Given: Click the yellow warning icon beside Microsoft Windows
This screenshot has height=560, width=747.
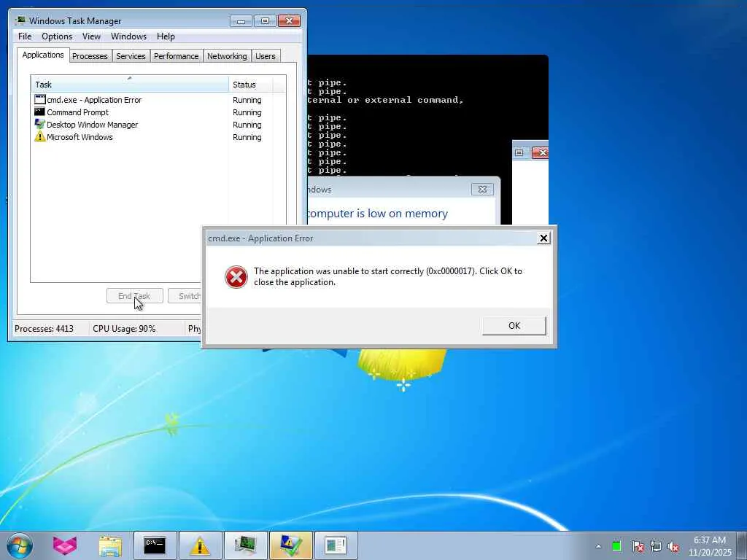Looking at the screenshot, I should [39, 136].
